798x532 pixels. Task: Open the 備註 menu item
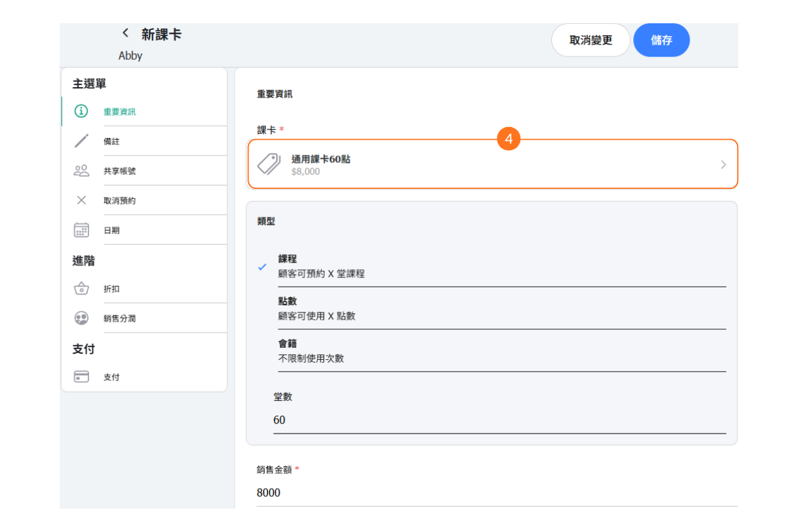(x=112, y=142)
